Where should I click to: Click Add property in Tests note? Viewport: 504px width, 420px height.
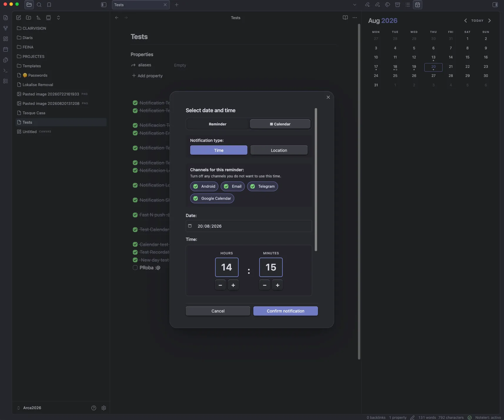[x=147, y=76]
